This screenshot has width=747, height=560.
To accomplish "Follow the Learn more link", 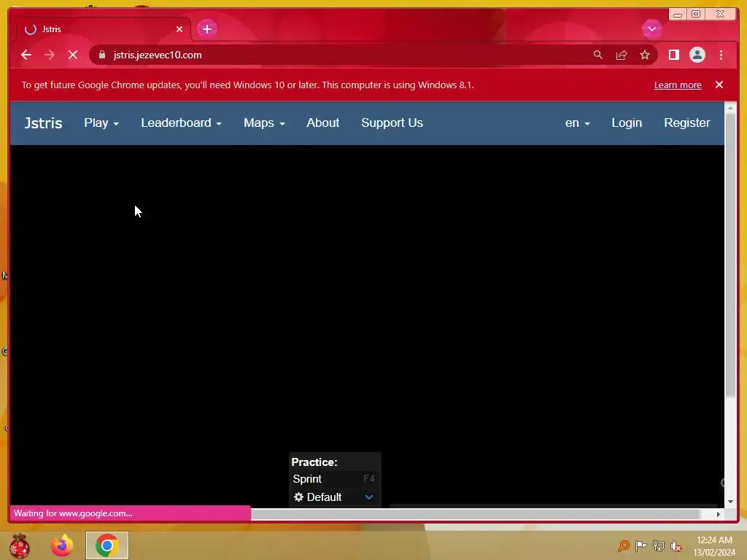I will click(678, 85).
